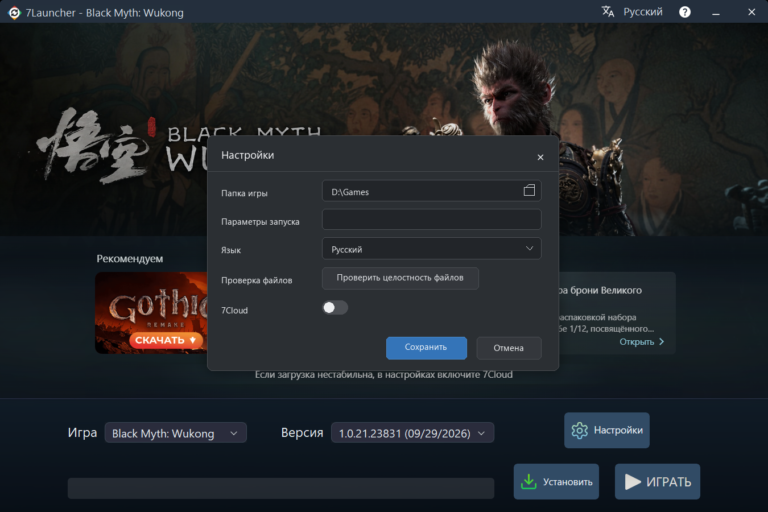Browse game folder with folder icon
The width and height of the screenshot is (768, 512).
[x=529, y=191]
